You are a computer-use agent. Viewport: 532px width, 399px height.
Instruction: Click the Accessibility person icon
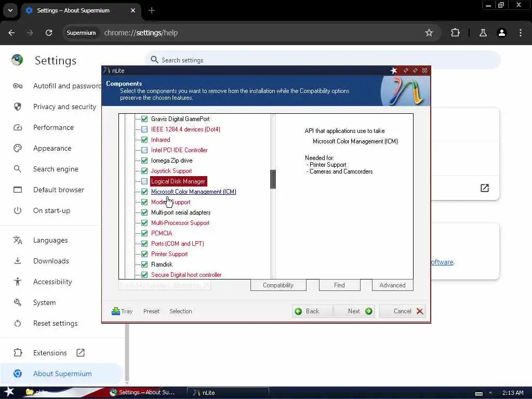[x=18, y=282]
